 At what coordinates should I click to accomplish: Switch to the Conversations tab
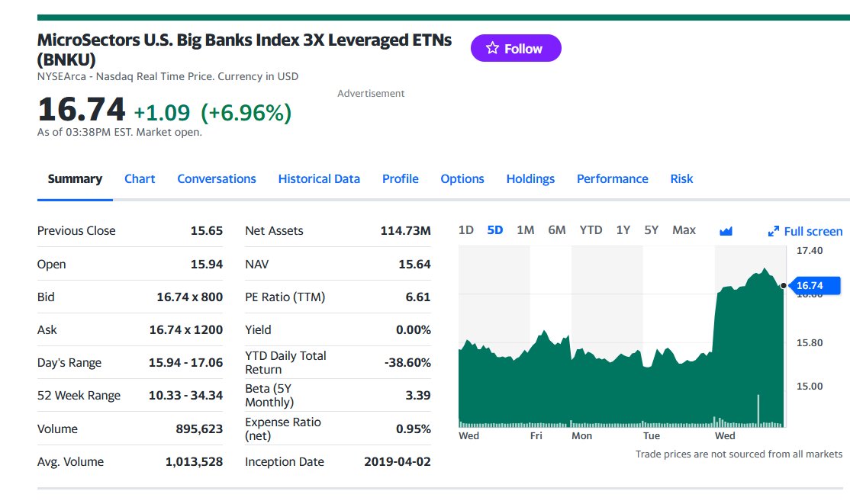coord(216,179)
